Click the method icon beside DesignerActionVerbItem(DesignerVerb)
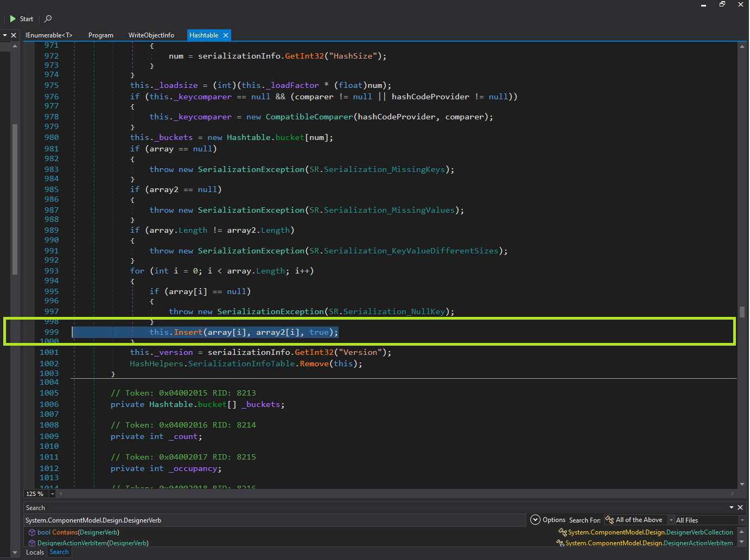Viewport: 750px width, 560px height. [x=32, y=543]
